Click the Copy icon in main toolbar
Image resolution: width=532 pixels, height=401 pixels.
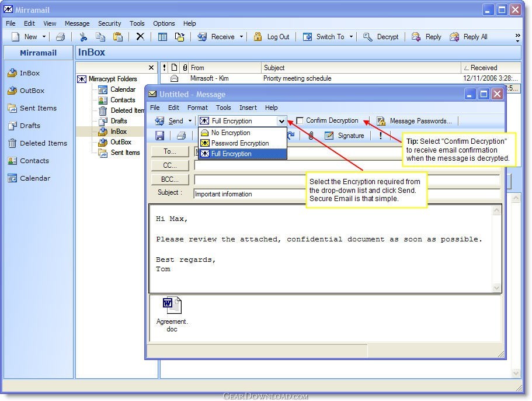100,37
